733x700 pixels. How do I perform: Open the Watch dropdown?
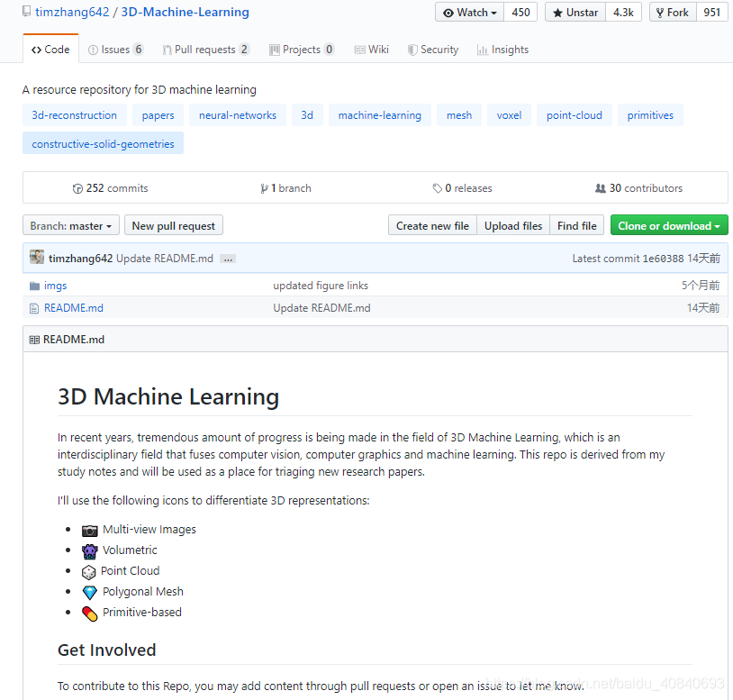pyautogui.click(x=470, y=12)
